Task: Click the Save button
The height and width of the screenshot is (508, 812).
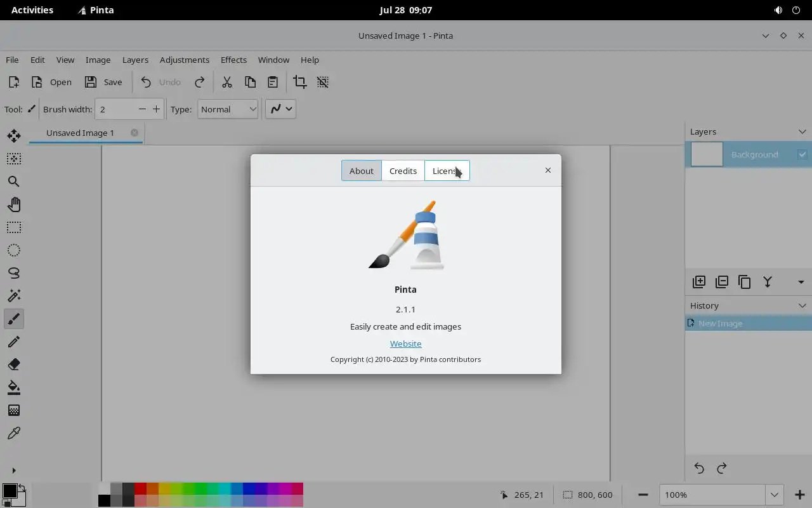Action: coord(103,82)
